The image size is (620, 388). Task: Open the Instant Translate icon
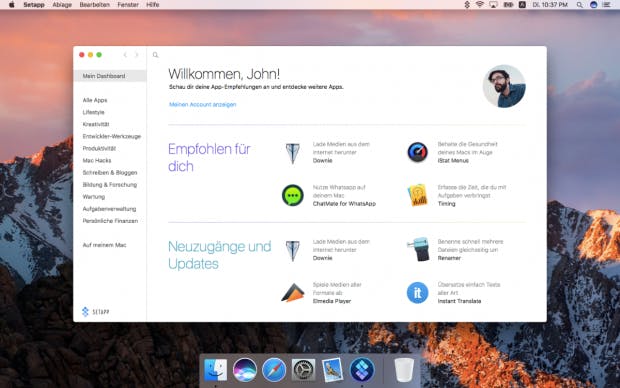tap(418, 293)
